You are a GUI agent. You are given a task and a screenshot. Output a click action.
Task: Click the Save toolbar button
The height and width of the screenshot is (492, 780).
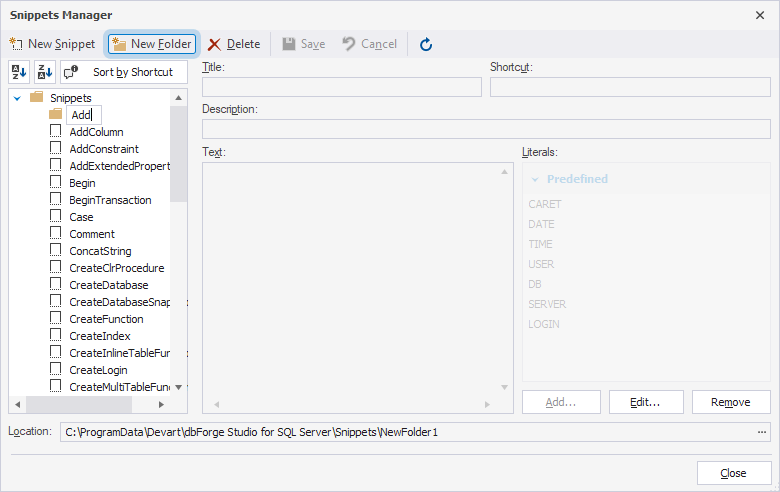pos(304,44)
